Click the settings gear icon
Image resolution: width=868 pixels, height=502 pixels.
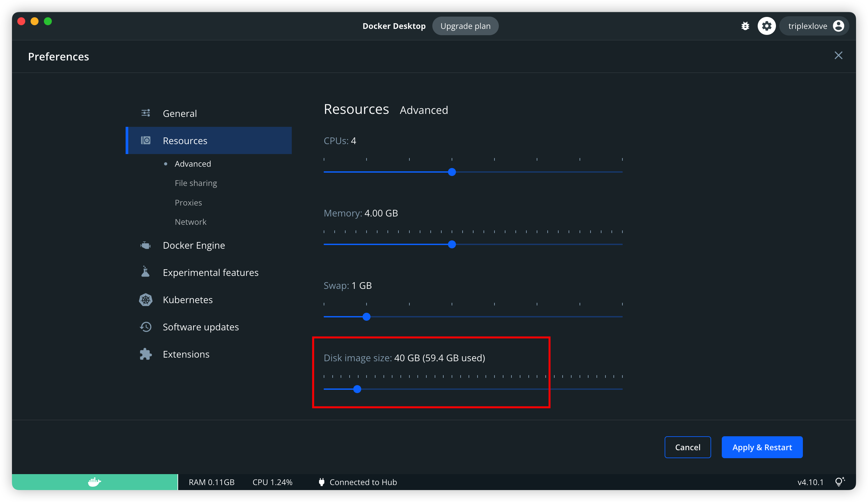tap(766, 26)
